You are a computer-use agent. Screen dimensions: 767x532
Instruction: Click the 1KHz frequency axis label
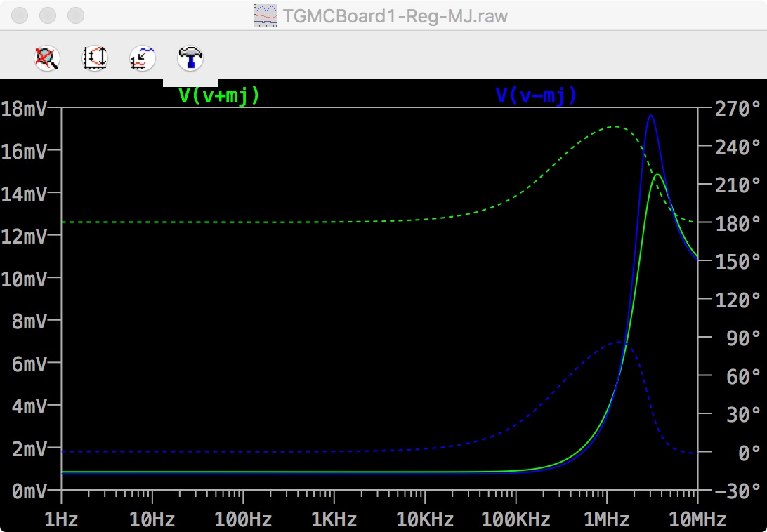point(334,519)
